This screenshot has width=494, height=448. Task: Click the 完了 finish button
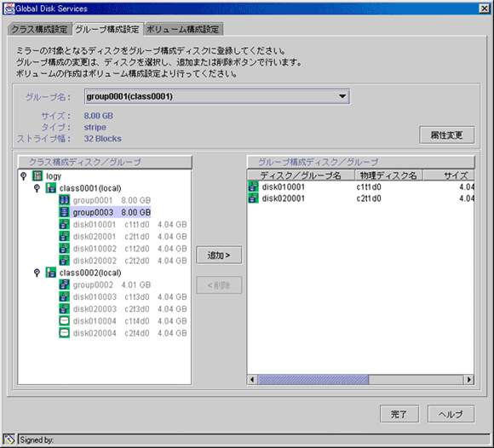tap(399, 414)
